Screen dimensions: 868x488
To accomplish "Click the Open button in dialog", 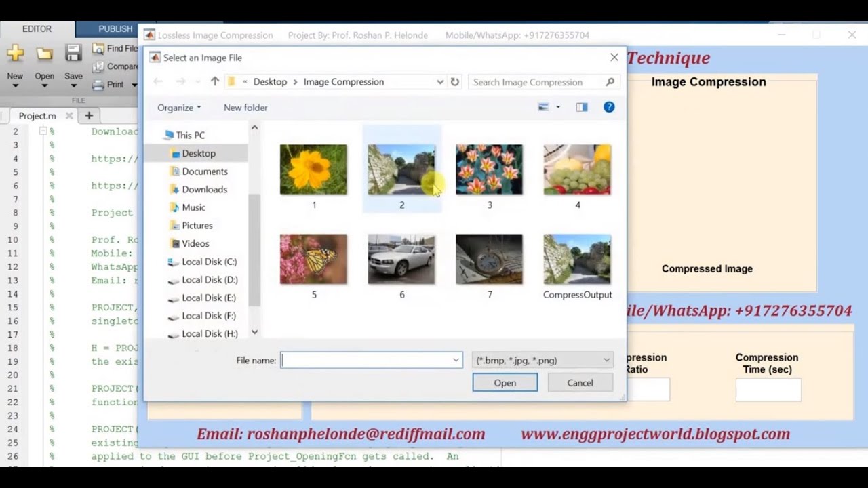I will (505, 383).
